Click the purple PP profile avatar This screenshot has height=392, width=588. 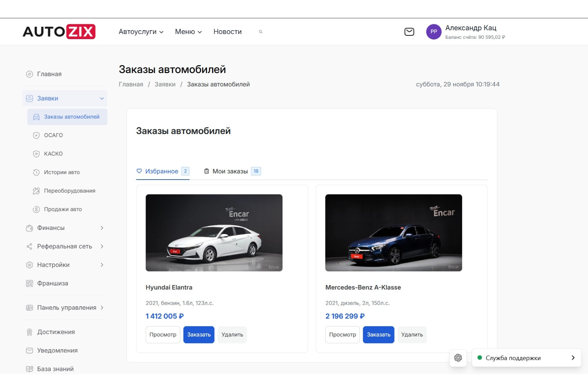coord(434,32)
